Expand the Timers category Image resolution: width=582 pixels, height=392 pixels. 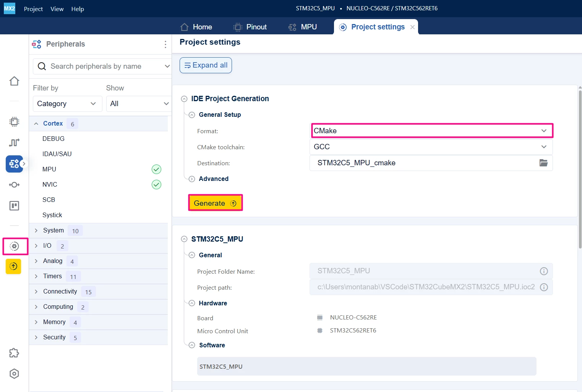point(36,276)
